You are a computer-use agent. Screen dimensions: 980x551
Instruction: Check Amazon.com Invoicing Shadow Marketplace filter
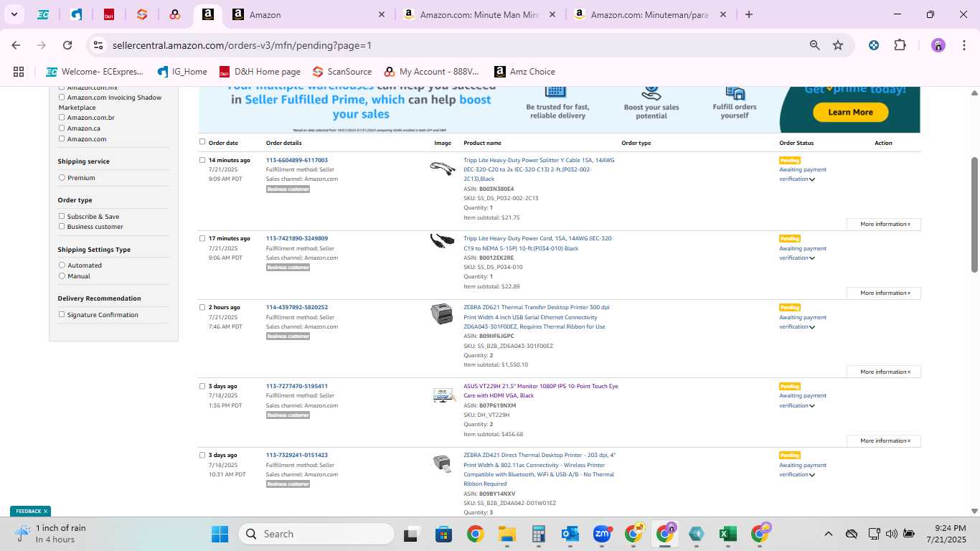(x=62, y=97)
